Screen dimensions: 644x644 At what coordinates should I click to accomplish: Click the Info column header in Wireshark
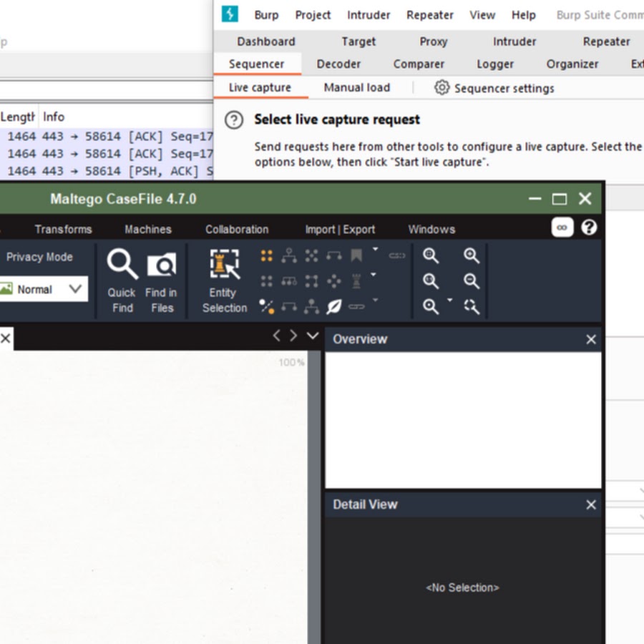click(54, 117)
